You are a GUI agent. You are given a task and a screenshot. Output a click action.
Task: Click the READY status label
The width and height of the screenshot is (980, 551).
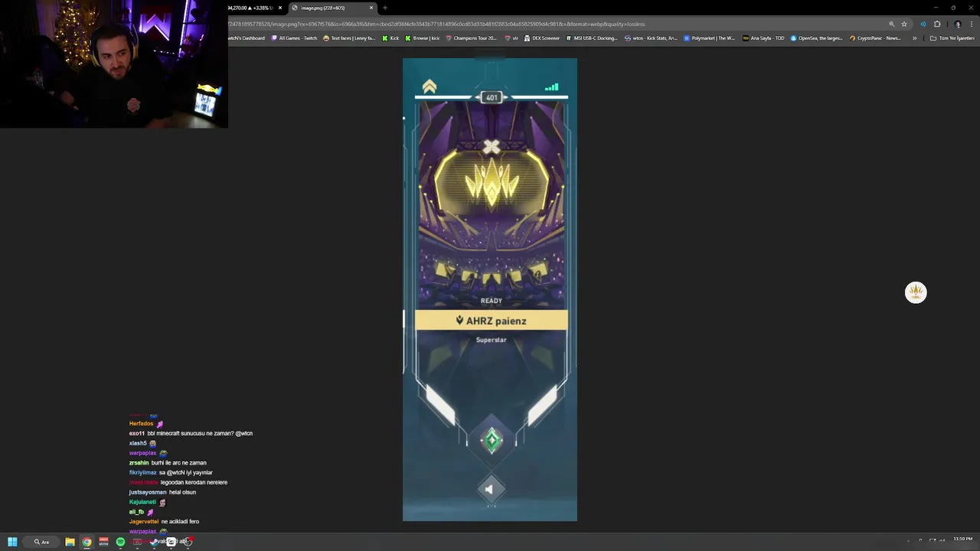pos(492,301)
